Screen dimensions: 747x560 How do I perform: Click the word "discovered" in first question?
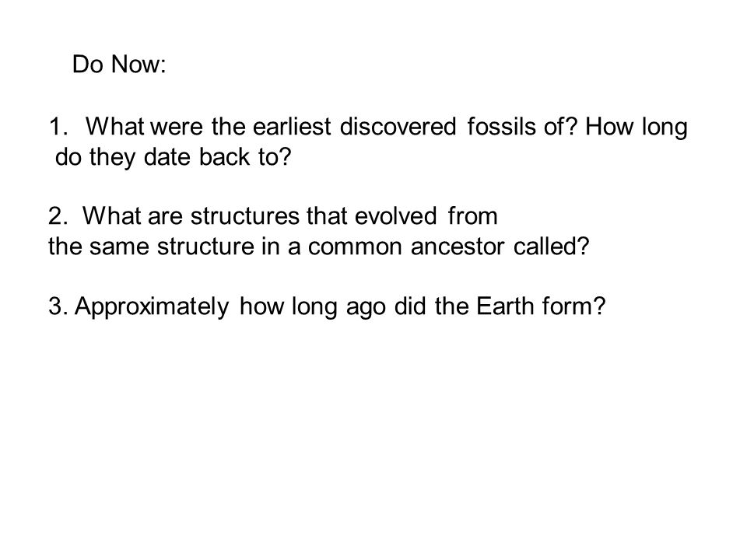pos(398,127)
